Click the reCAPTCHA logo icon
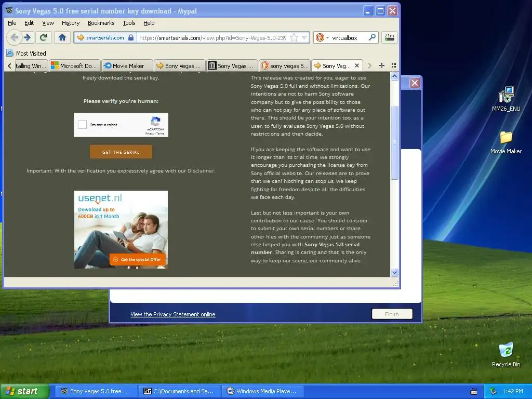 [156, 121]
